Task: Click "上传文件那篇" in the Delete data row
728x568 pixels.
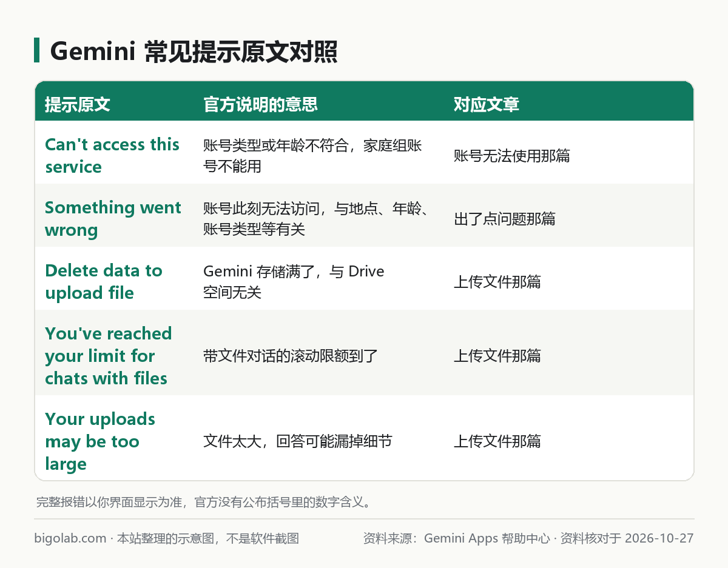Action: [497, 282]
